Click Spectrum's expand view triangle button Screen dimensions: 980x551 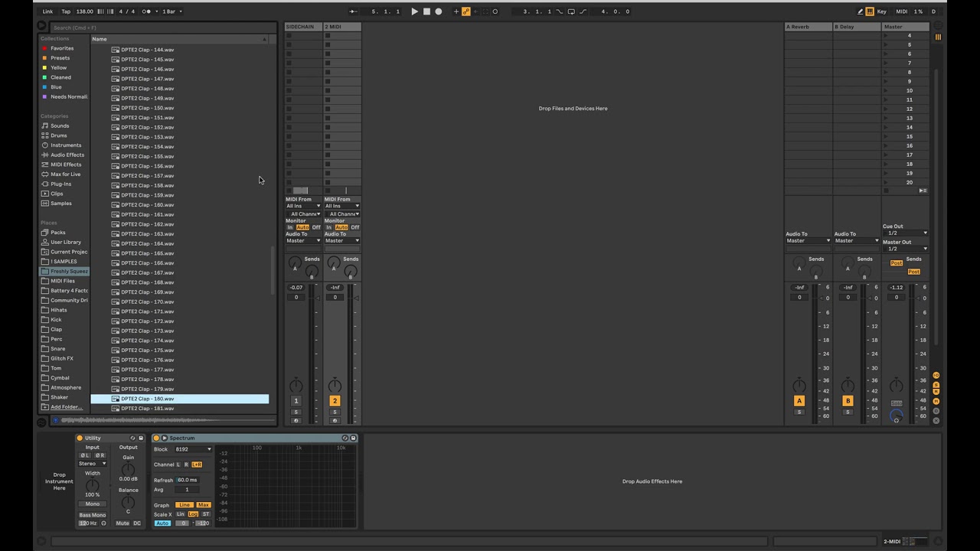[164, 439]
